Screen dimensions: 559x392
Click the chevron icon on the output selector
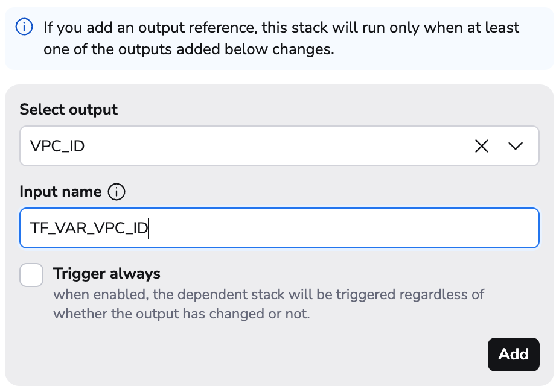coord(514,146)
